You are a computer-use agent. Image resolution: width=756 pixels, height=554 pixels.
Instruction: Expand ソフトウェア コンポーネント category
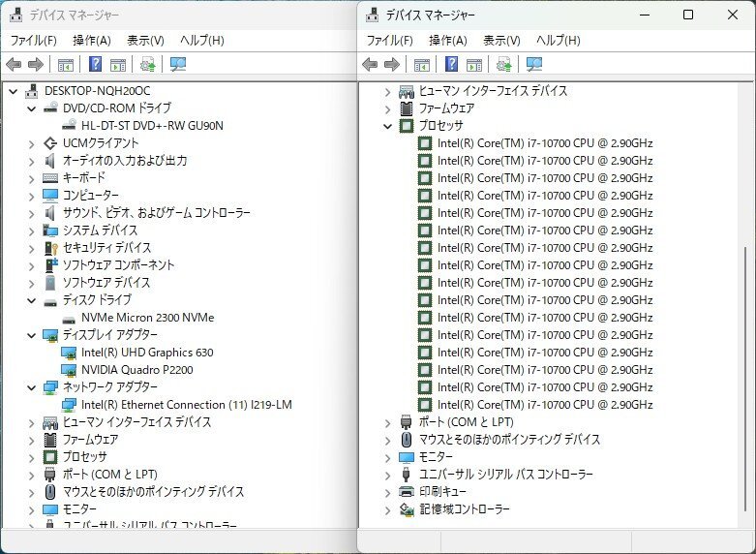32,265
